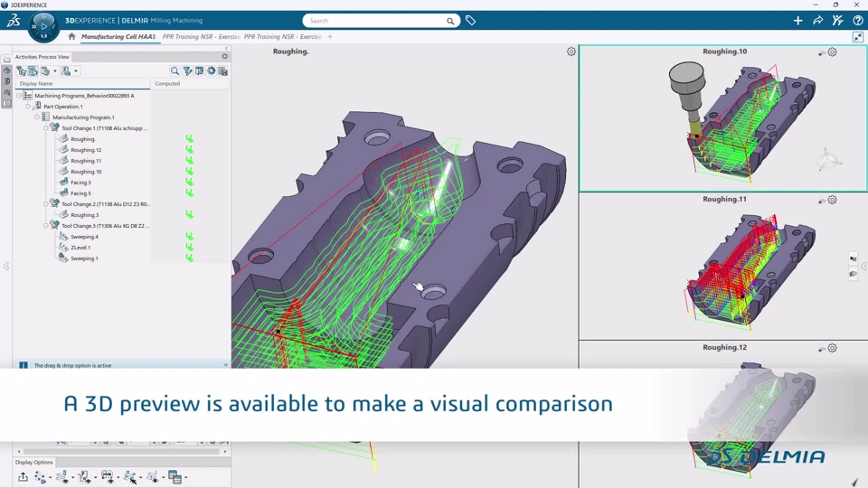The height and width of the screenshot is (488, 868).
Task: Toggle tool axis visibility eye icon
Action: tap(84, 477)
